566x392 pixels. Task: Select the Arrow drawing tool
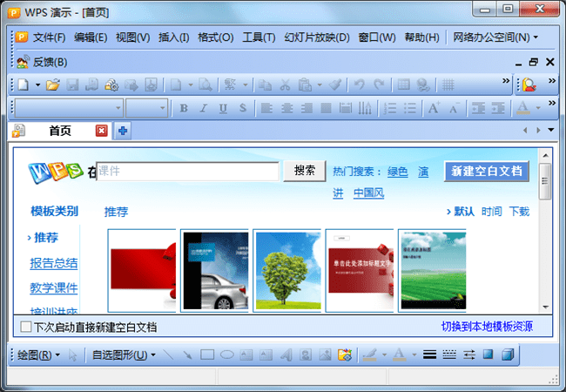pyautogui.click(x=188, y=355)
